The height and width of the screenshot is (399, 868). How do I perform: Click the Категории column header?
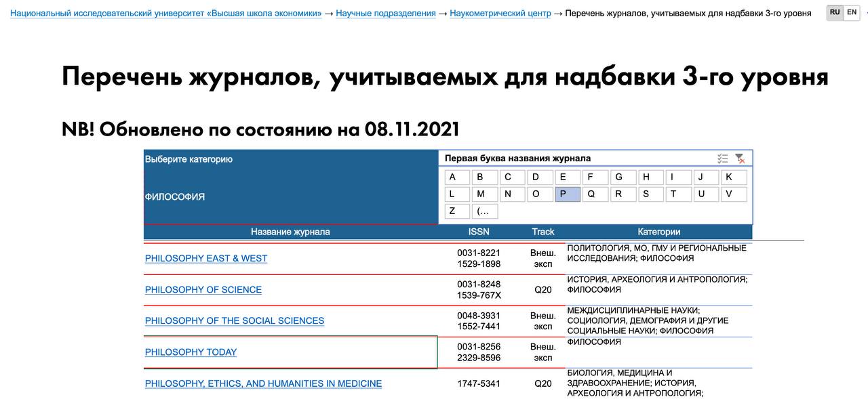click(659, 232)
